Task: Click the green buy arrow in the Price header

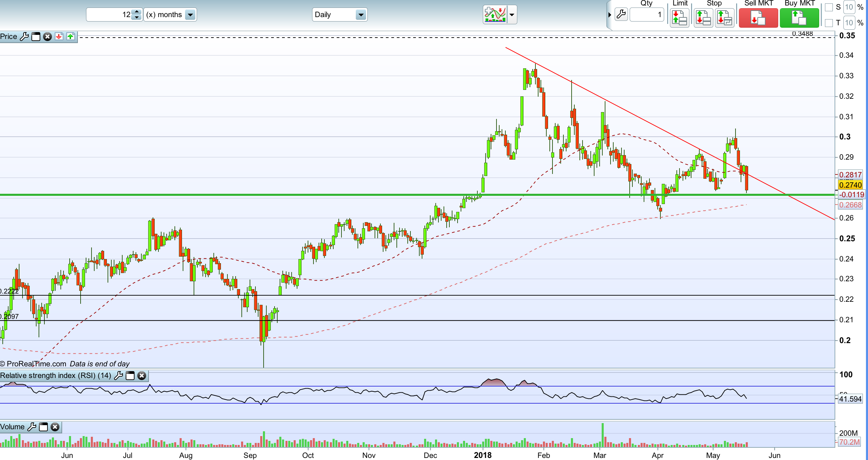Action: click(x=70, y=37)
